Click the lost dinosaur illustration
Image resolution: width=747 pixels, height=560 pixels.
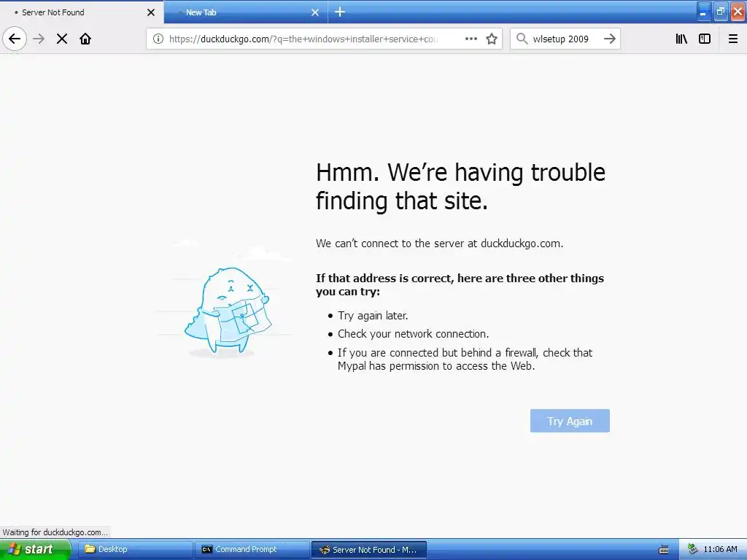click(228, 311)
